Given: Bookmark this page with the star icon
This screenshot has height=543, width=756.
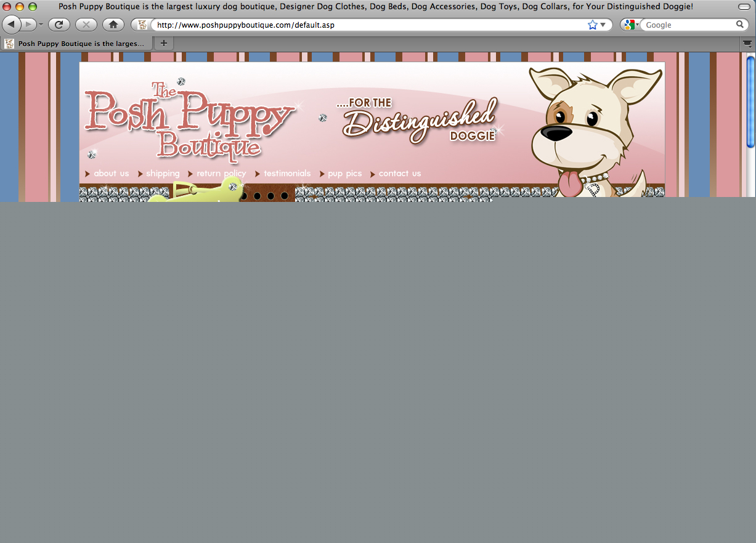Looking at the screenshot, I should coord(593,25).
